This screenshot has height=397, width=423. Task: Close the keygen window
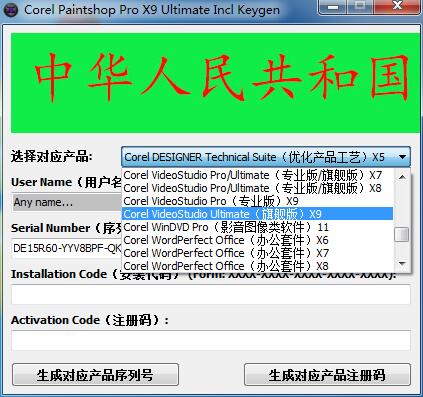pos(397,7)
